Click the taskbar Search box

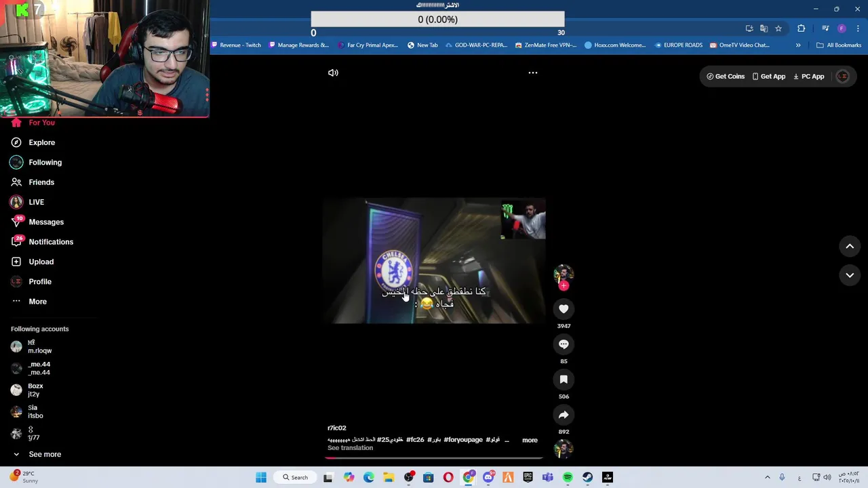(296, 477)
